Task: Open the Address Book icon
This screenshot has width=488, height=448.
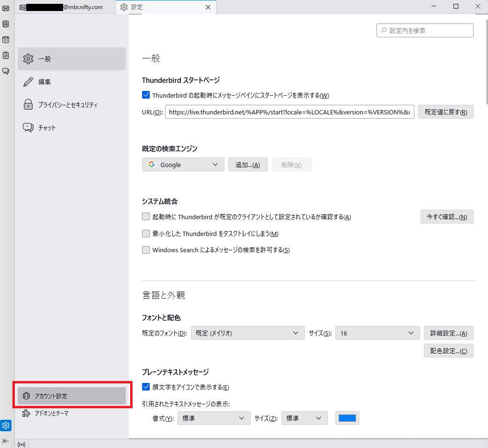Action: (x=6, y=24)
